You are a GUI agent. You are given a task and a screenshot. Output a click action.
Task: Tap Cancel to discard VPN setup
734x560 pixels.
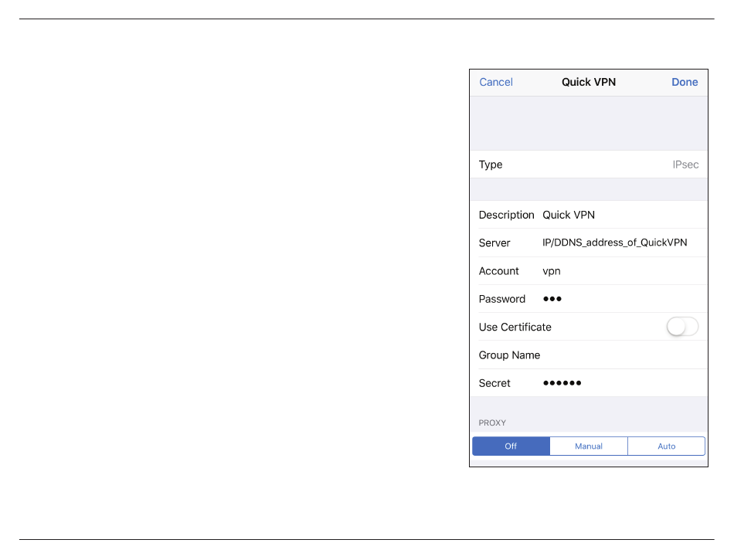coord(496,82)
